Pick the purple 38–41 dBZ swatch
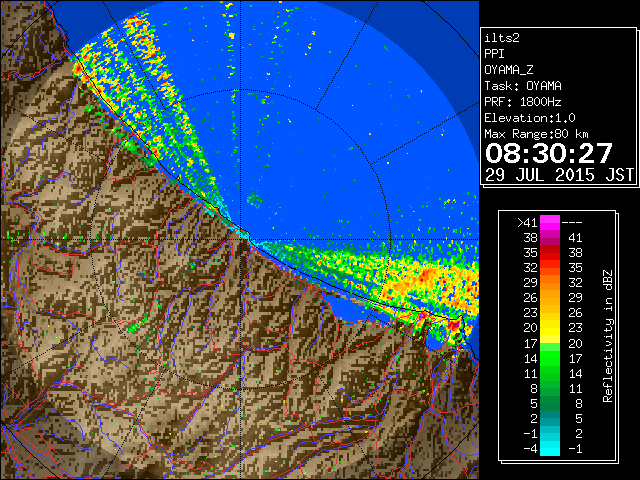The width and height of the screenshot is (640, 480). click(x=550, y=238)
